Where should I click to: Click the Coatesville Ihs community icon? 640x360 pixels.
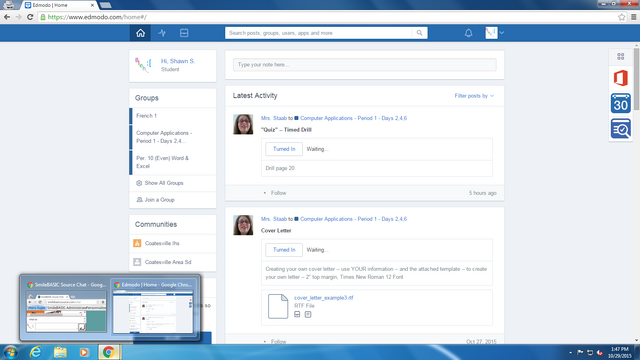coord(137,243)
